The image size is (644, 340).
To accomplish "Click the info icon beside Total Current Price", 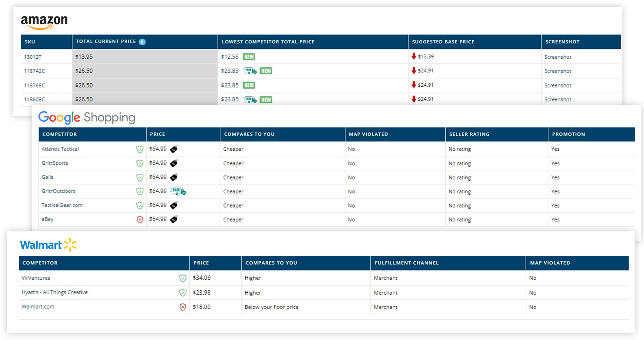I will (x=142, y=42).
